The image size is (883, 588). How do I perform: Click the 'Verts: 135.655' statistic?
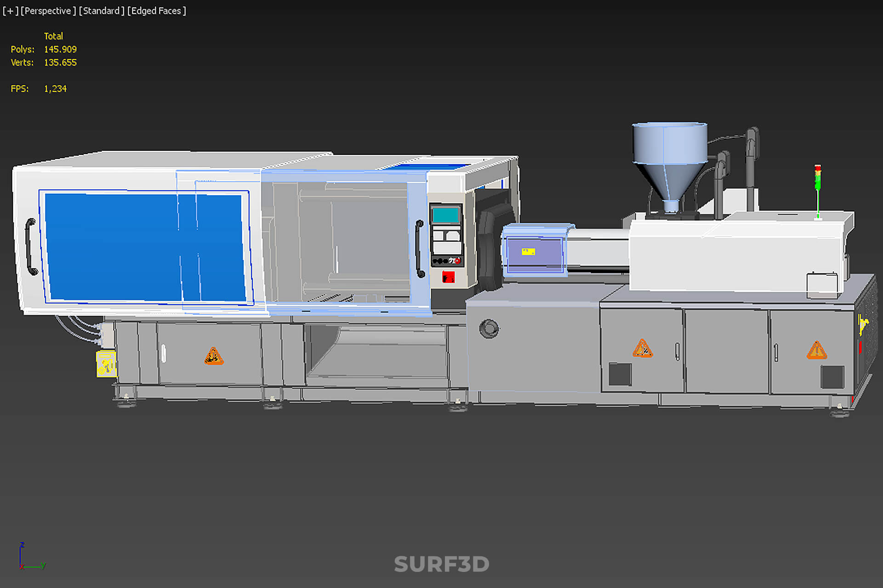pyautogui.click(x=44, y=62)
